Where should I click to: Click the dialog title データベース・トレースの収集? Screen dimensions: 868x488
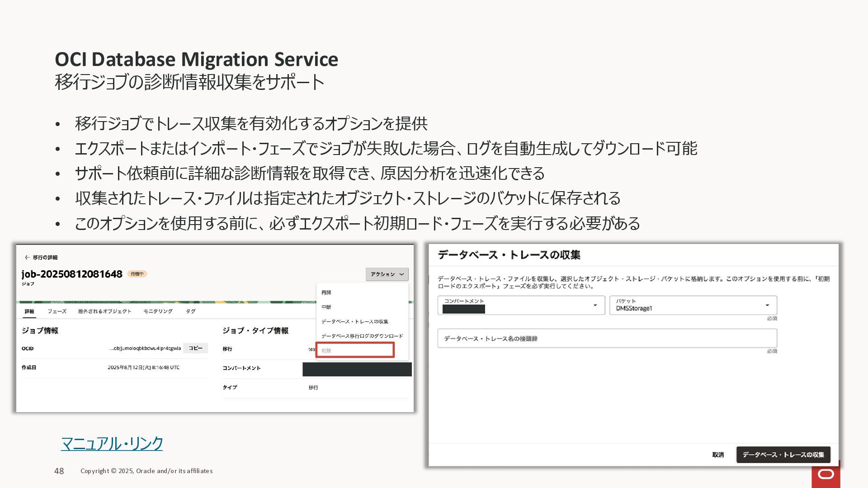pos(509,255)
